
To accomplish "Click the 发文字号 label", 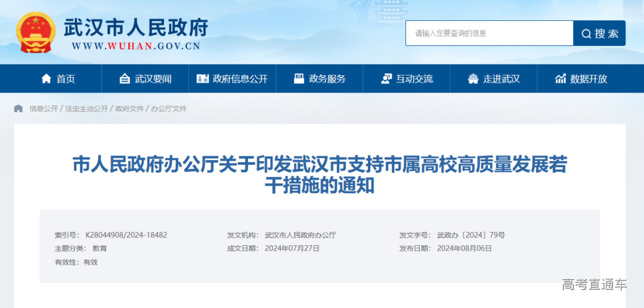I will 415,235.
